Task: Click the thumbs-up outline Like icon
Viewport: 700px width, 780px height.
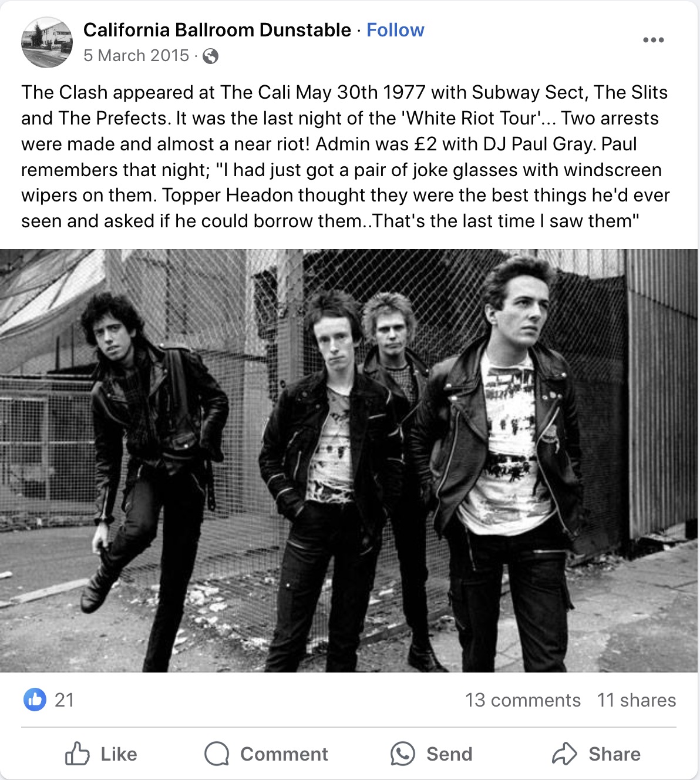Action: 77,754
